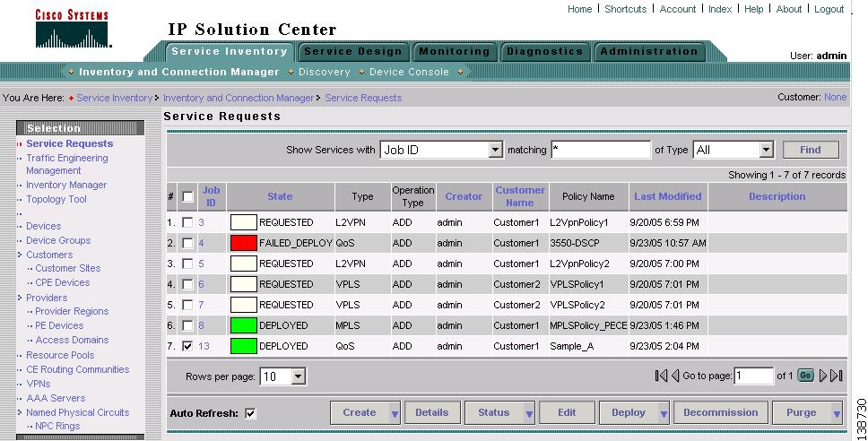Click the Go to page input field

[x=753, y=376]
